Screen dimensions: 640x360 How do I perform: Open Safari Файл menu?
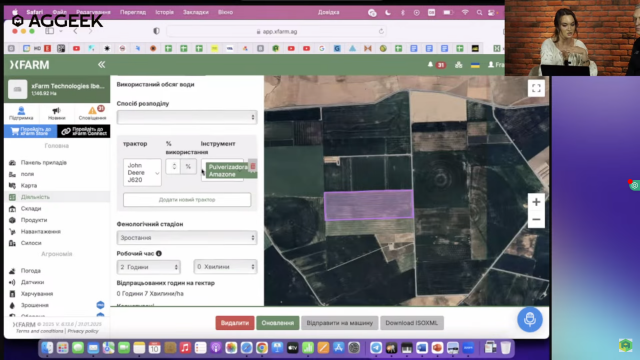tap(60, 12)
